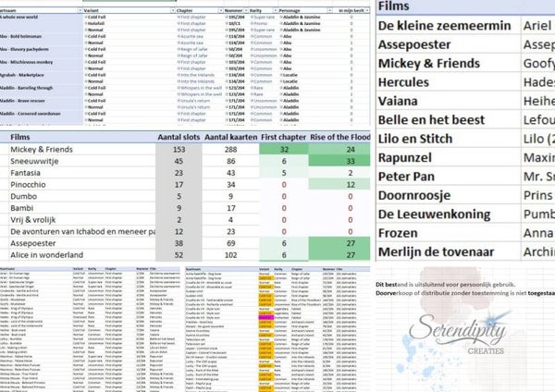The image size is (555, 392).
Task: Click the '102' cards value for Alice in wonderland
Action: [x=230, y=255]
